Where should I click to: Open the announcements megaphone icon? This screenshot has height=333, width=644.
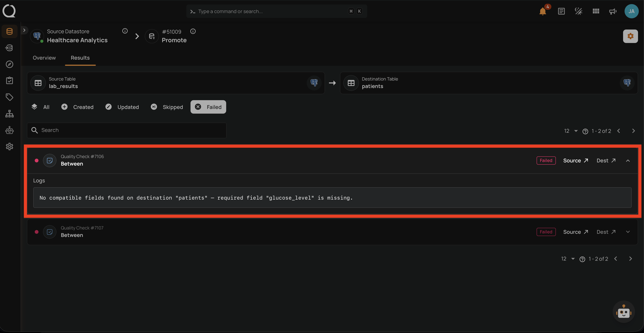(x=613, y=11)
